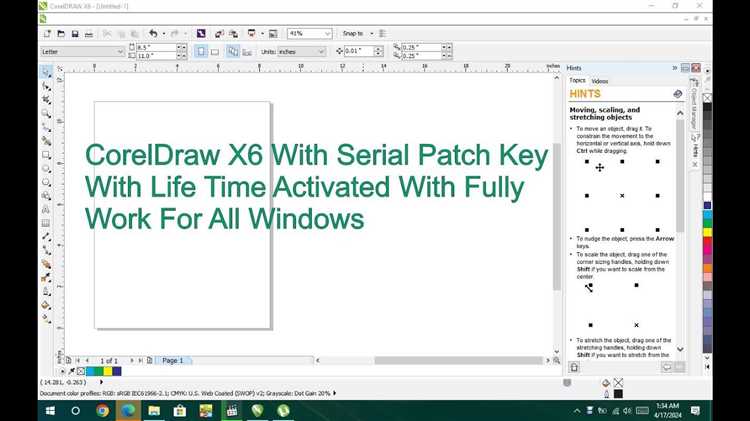This screenshot has height=421, width=750.
Task: Select the Pick tool
Action: tap(46, 72)
